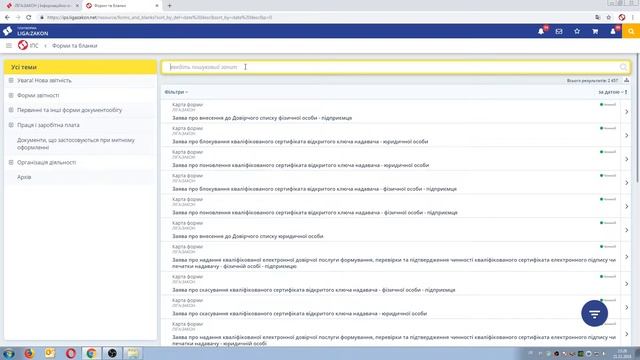
Task: Click the export icon next to results count
Action: 627,80
